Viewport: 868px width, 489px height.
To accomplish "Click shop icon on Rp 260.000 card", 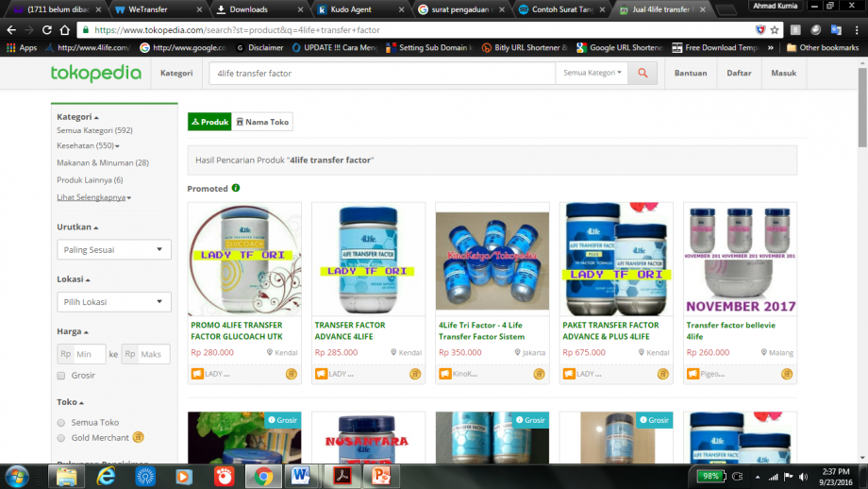I will (693, 374).
